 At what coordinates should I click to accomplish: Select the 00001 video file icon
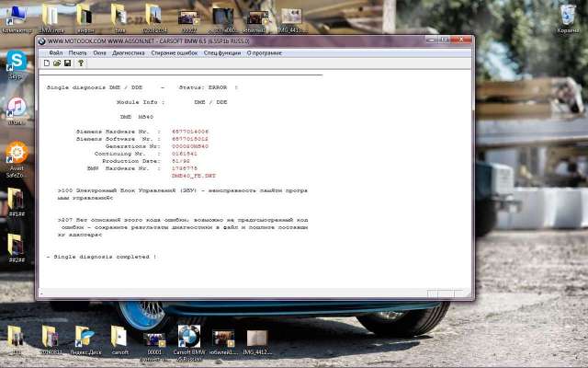pos(154,346)
